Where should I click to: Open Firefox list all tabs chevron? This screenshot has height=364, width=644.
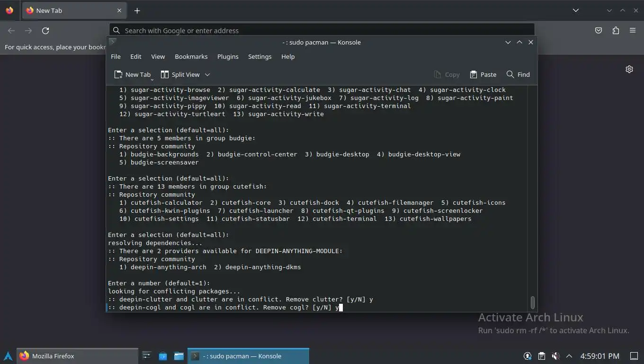[x=576, y=10]
